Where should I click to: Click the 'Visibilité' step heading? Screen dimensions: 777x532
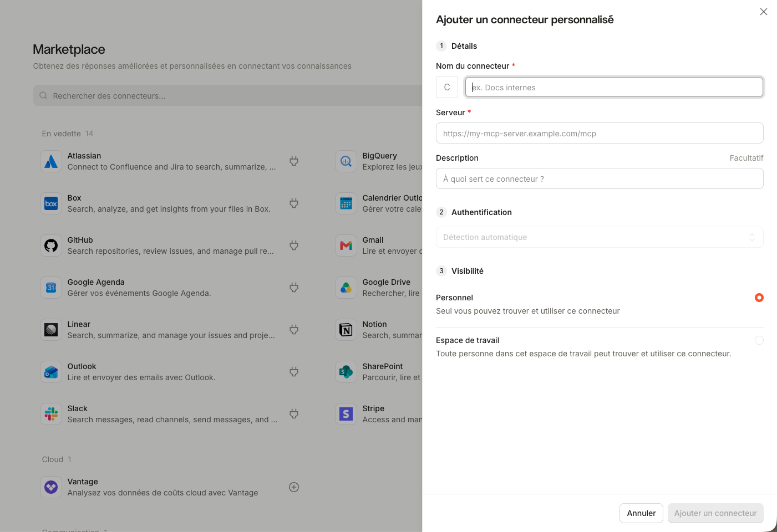tap(468, 271)
